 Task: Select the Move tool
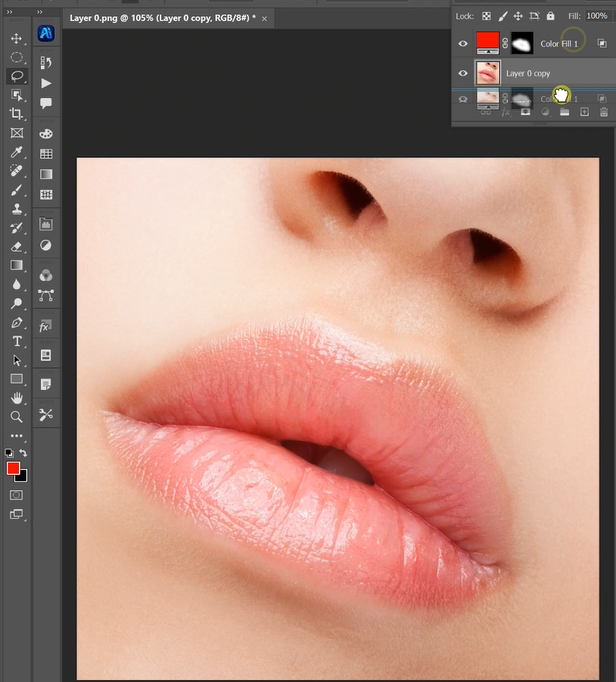point(16,38)
